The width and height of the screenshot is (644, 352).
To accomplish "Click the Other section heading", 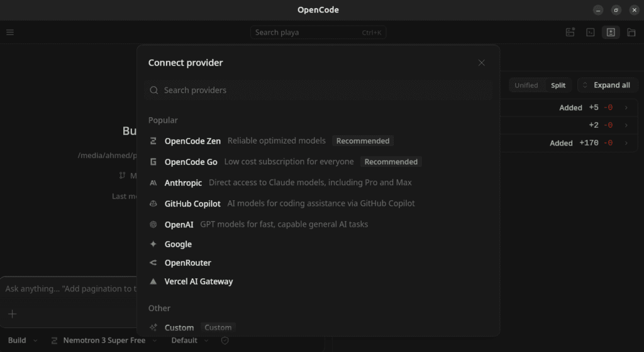I will pos(159,309).
